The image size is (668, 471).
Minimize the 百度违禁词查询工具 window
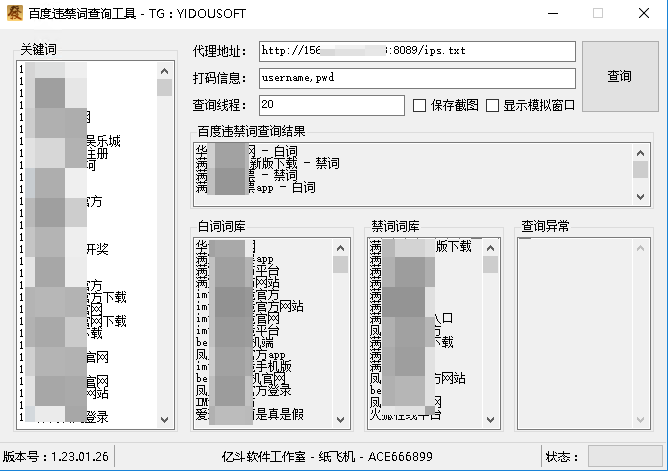553,13
